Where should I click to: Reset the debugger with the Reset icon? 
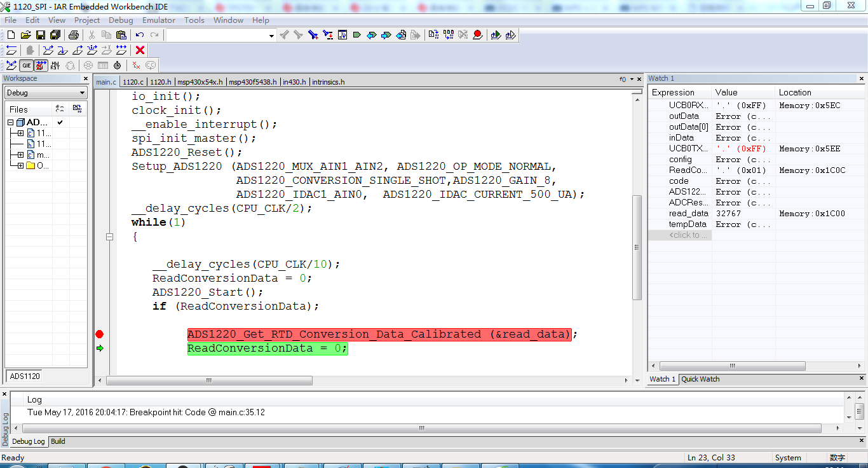[11, 50]
